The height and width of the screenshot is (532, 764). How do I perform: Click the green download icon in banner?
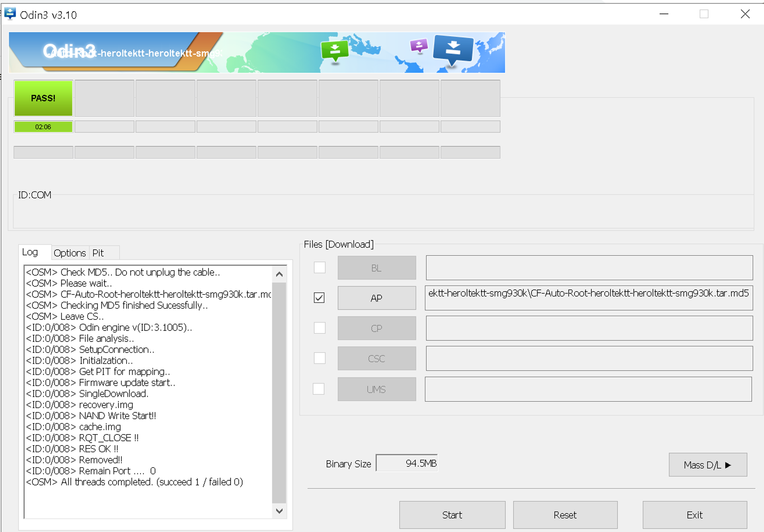(x=335, y=51)
